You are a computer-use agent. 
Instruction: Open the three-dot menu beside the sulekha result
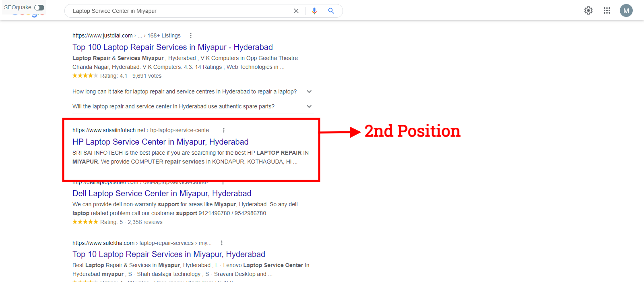[x=222, y=243]
